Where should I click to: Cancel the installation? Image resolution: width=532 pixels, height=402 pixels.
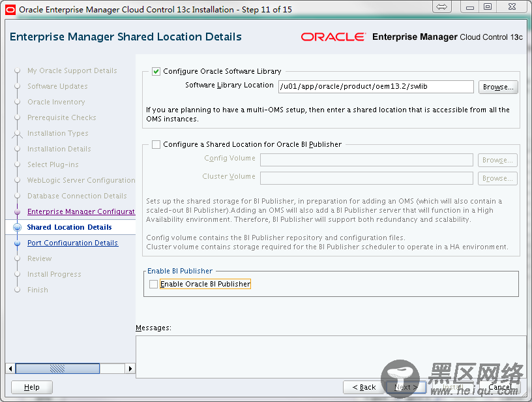click(x=500, y=387)
